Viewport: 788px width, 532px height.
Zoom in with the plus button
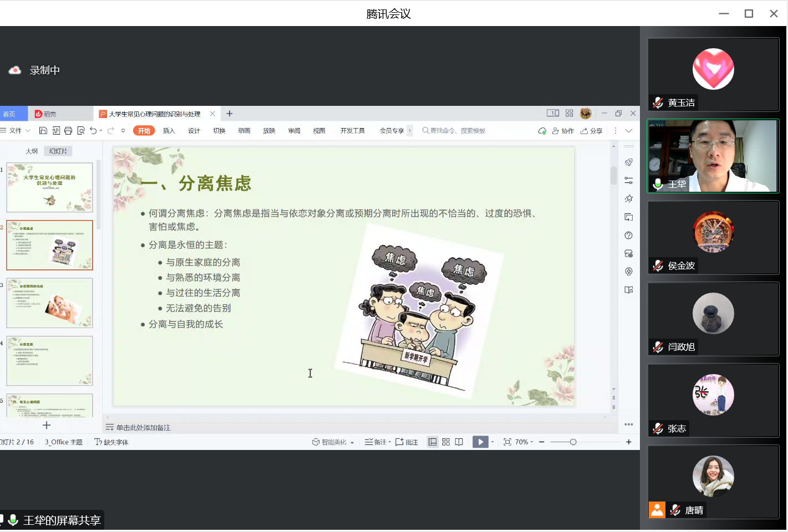pos(629,442)
